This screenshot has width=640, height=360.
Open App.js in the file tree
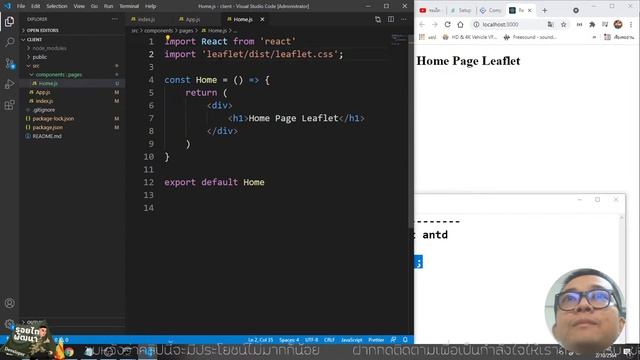click(x=43, y=92)
